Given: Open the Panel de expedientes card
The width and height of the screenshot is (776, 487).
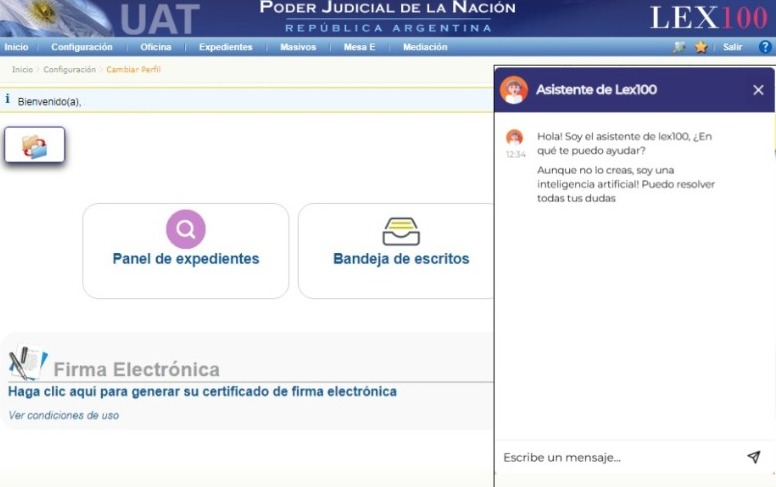Looking at the screenshot, I should coord(186,251).
